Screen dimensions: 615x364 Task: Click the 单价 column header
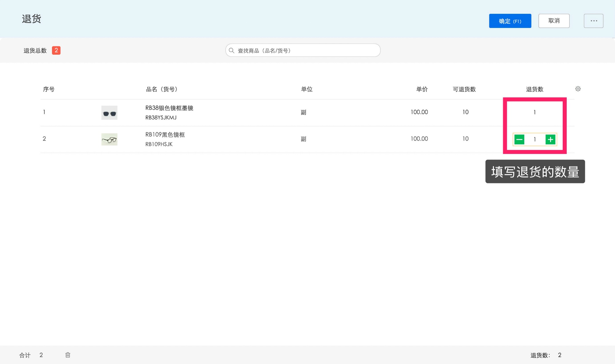422,89
